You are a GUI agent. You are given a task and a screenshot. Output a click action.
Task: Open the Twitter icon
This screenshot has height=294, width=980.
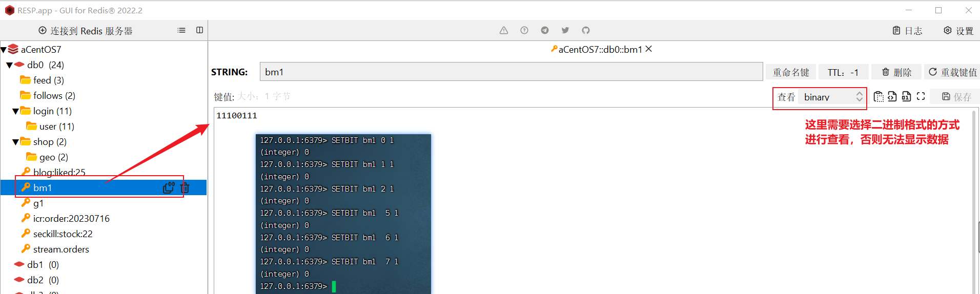click(565, 30)
